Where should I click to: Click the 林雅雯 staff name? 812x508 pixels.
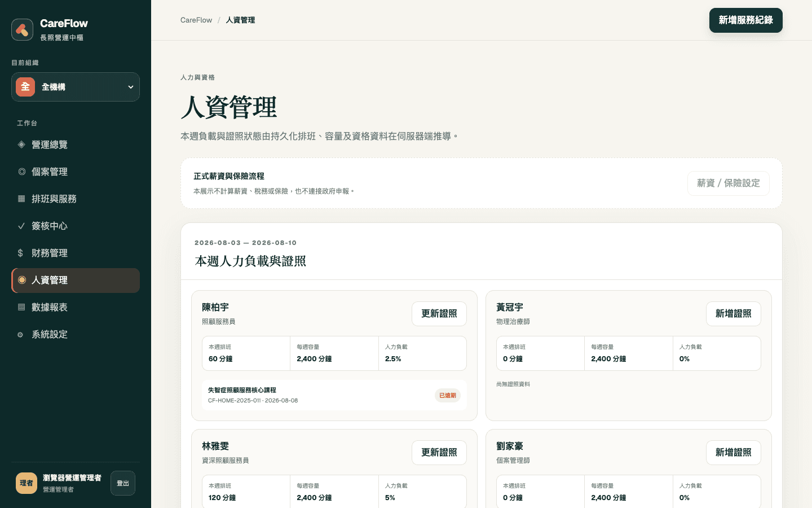(x=215, y=446)
